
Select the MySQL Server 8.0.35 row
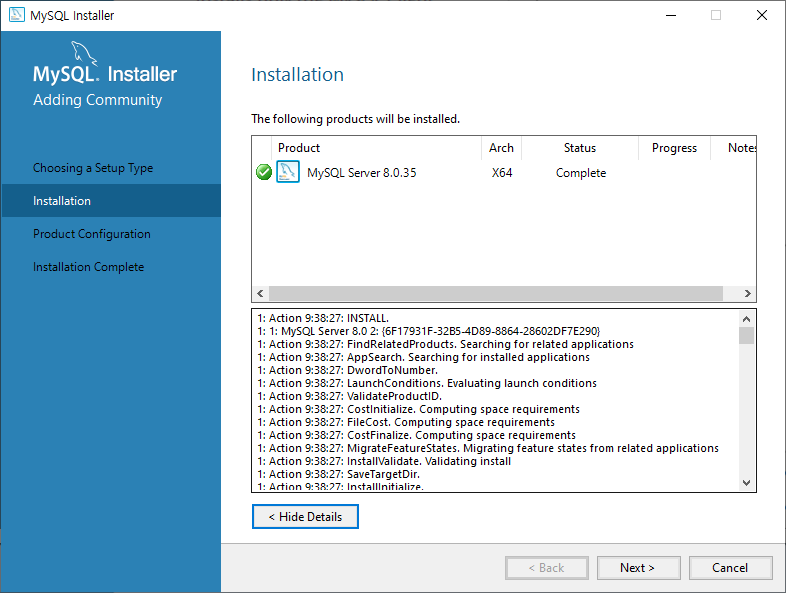click(x=504, y=172)
